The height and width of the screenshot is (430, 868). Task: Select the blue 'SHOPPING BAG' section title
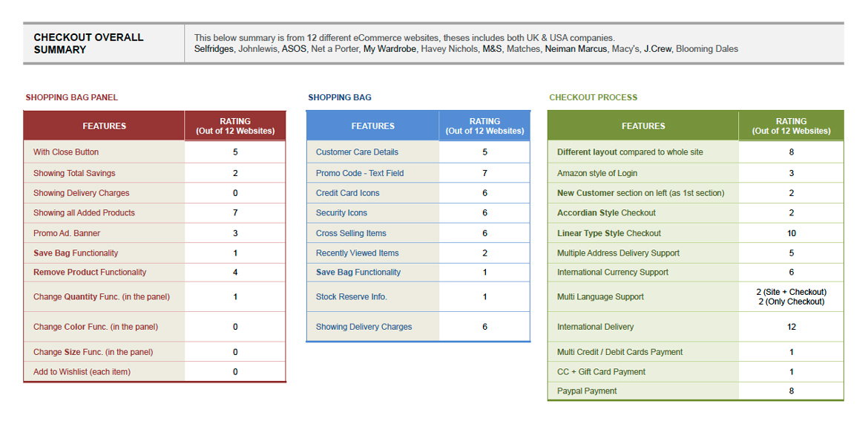click(339, 97)
